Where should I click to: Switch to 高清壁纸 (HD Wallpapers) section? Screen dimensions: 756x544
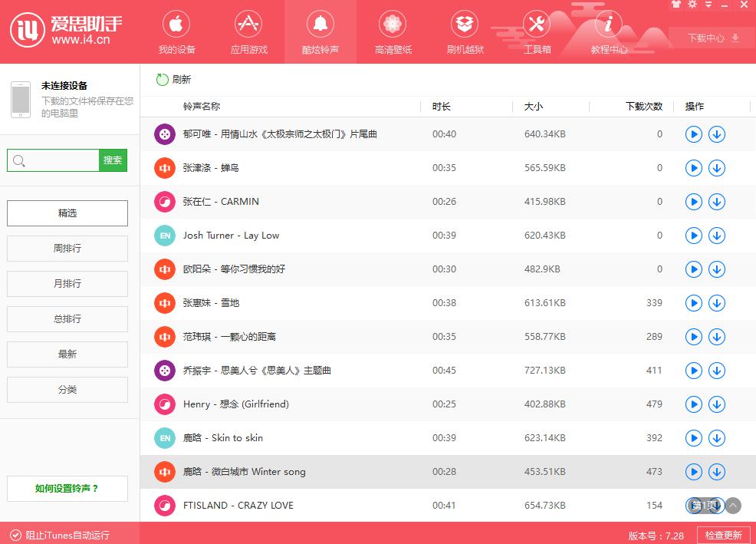pos(393,31)
